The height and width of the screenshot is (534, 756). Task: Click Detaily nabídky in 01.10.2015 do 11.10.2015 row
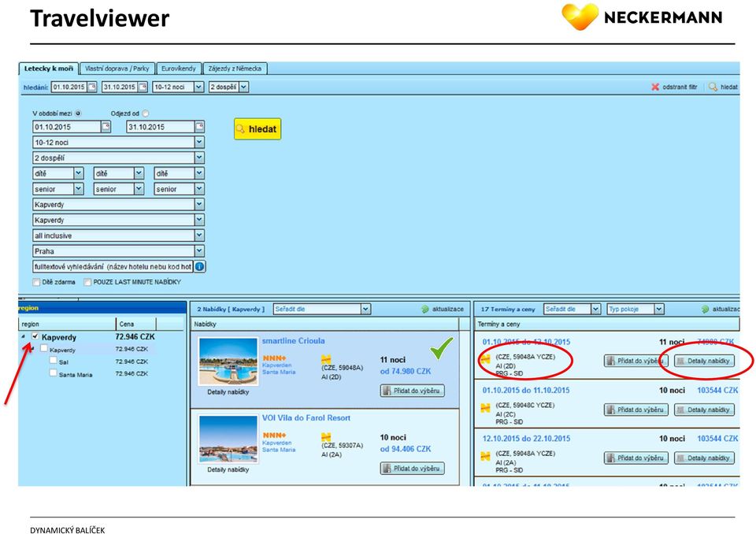click(x=704, y=410)
